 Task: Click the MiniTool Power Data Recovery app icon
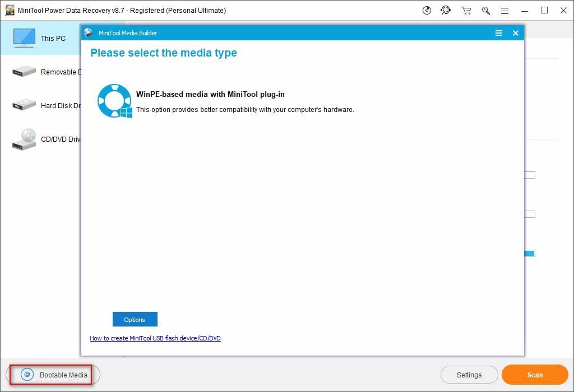(x=9, y=10)
